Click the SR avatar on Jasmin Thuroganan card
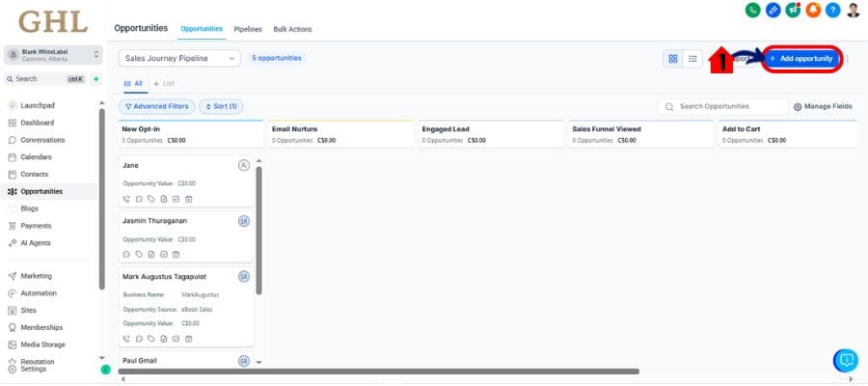The image size is (868, 386). tap(244, 221)
